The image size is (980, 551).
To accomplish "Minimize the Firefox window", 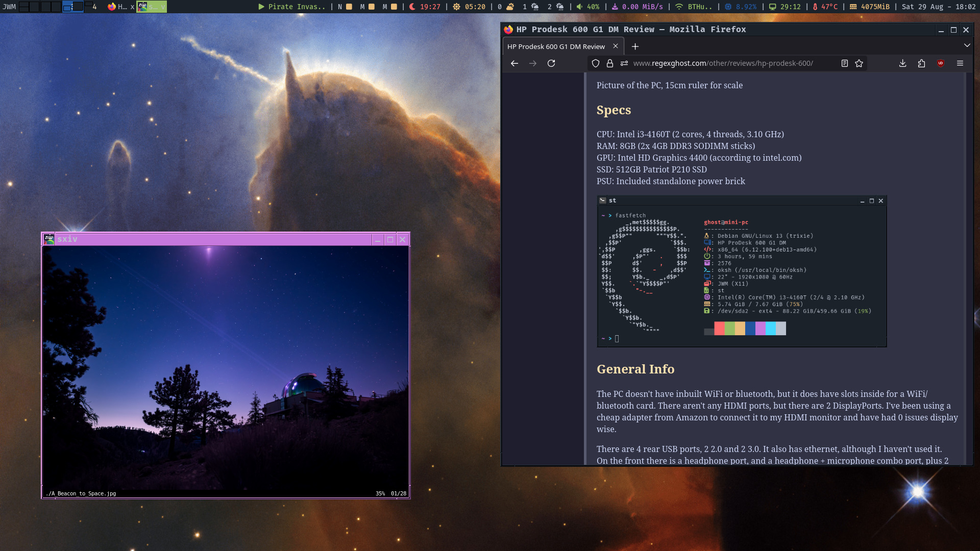I will pyautogui.click(x=941, y=30).
